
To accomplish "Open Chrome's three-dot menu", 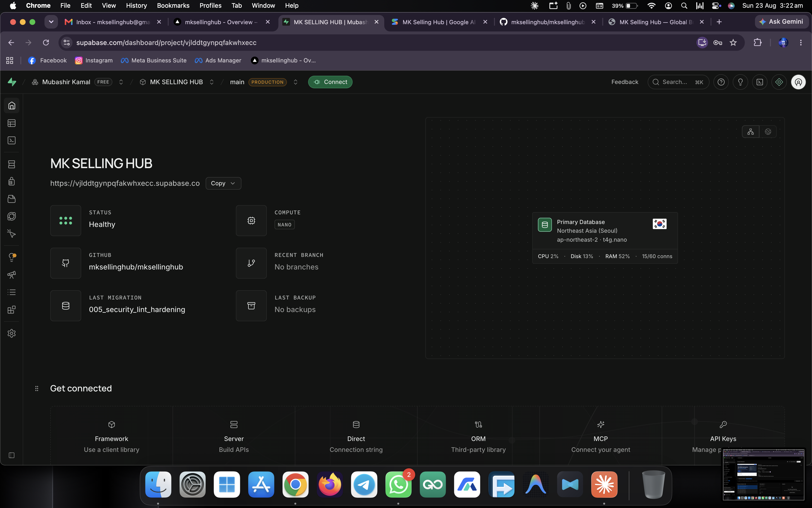I will [801, 43].
